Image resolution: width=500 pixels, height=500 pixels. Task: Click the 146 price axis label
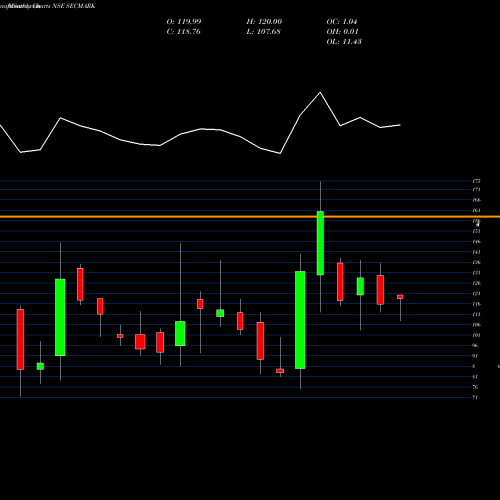click(476, 242)
